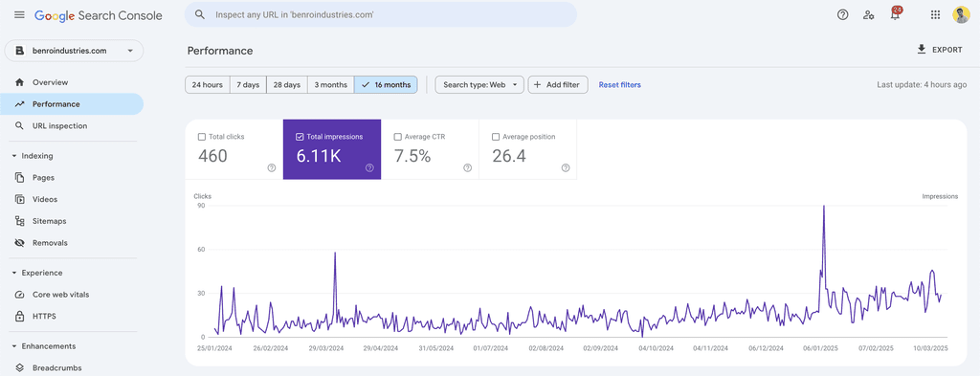The width and height of the screenshot is (980, 376).
Task: Enable the Average position checkbox
Action: tap(496, 137)
